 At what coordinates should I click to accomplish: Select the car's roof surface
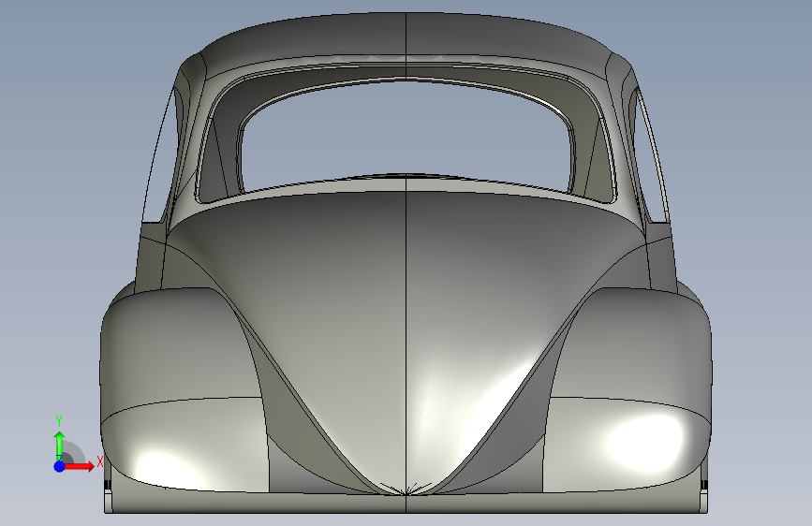click(x=406, y=37)
